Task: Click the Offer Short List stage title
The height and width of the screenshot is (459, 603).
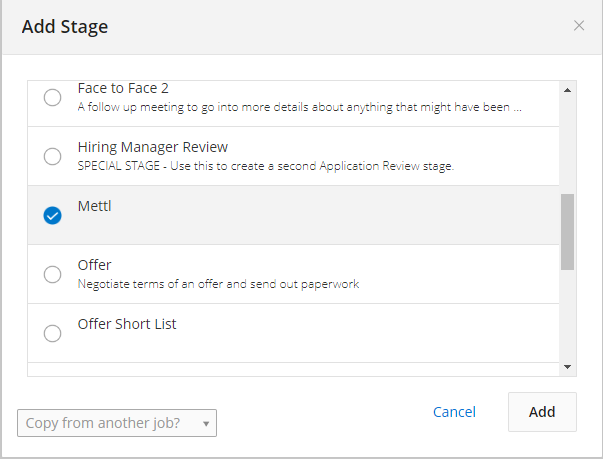Action: (127, 324)
